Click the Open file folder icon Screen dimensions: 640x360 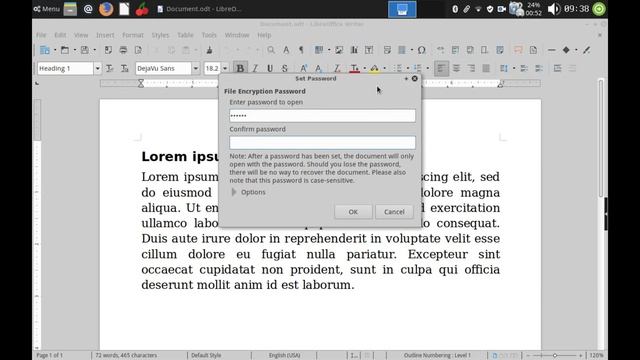(x=64, y=50)
